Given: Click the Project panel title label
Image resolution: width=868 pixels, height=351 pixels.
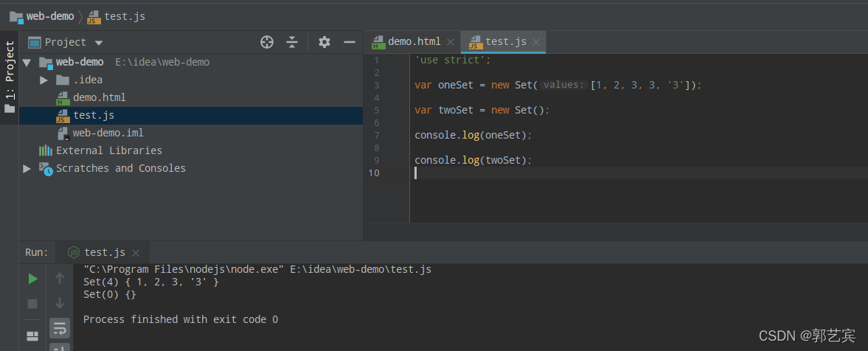Looking at the screenshot, I should (66, 42).
